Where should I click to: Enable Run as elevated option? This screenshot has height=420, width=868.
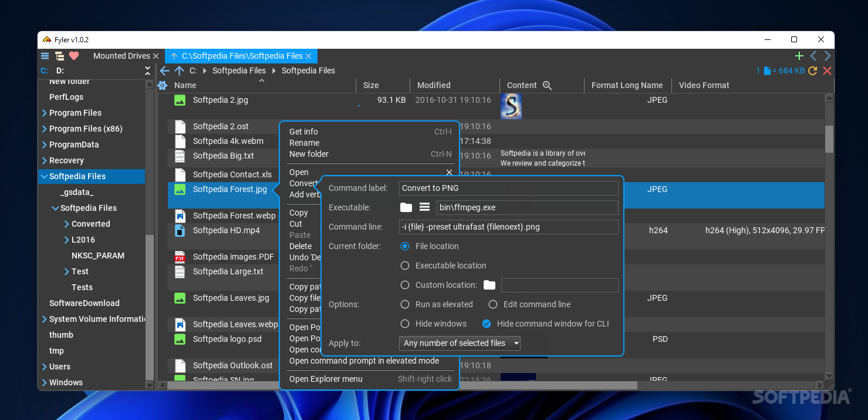(x=405, y=304)
